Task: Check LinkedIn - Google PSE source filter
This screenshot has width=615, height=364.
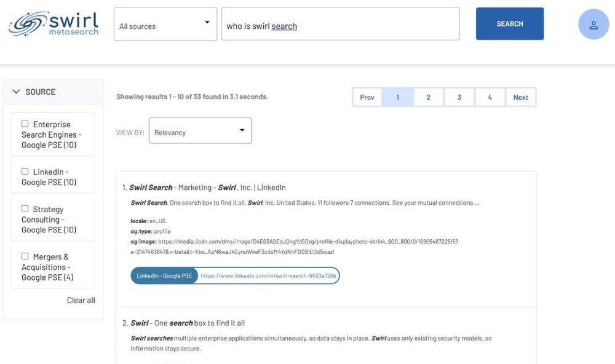Action: click(25, 172)
